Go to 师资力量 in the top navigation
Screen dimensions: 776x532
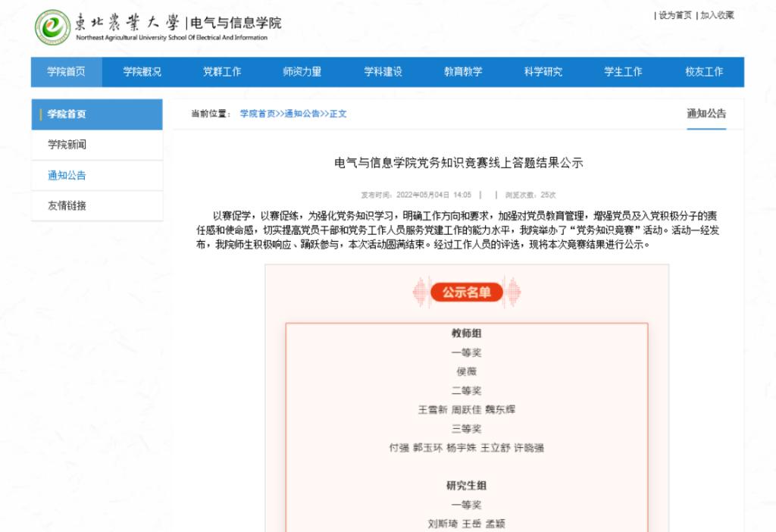(x=302, y=72)
